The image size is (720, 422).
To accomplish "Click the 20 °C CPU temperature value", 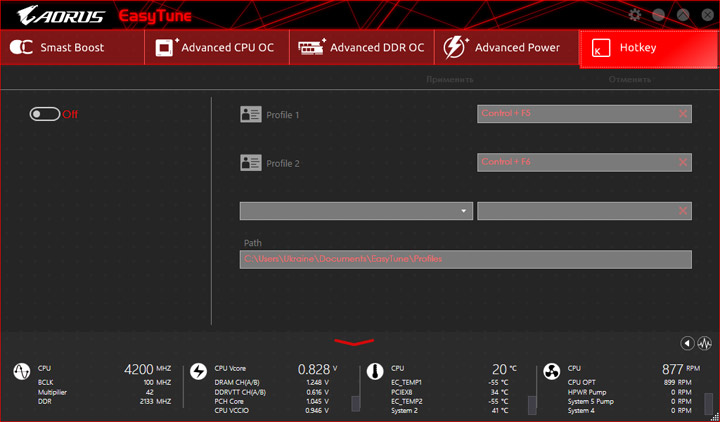I will pyautogui.click(x=504, y=369).
